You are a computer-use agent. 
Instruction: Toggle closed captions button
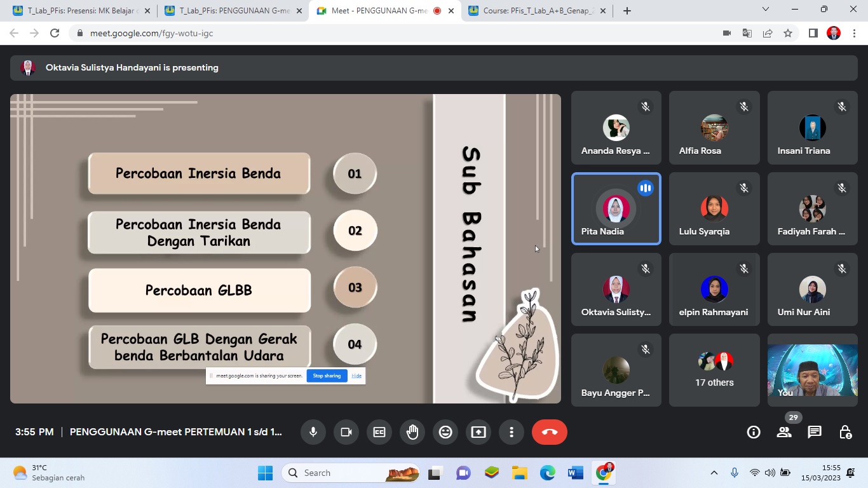(379, 432)
